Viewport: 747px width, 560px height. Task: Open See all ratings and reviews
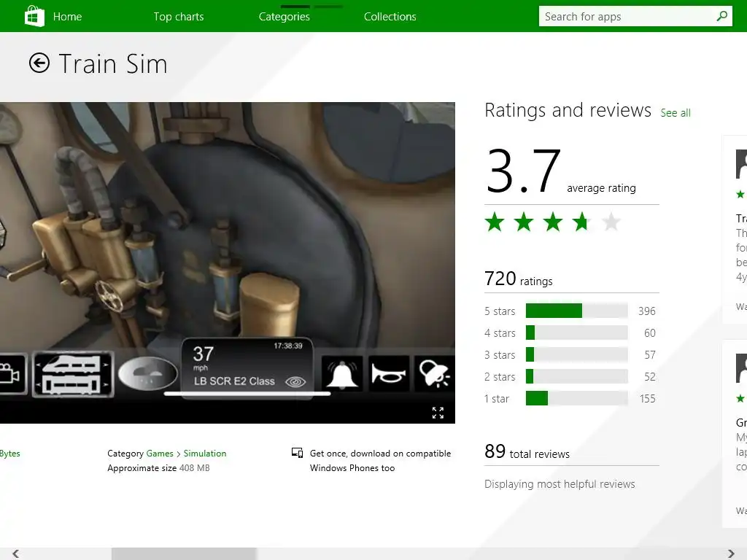click(675, 113)
